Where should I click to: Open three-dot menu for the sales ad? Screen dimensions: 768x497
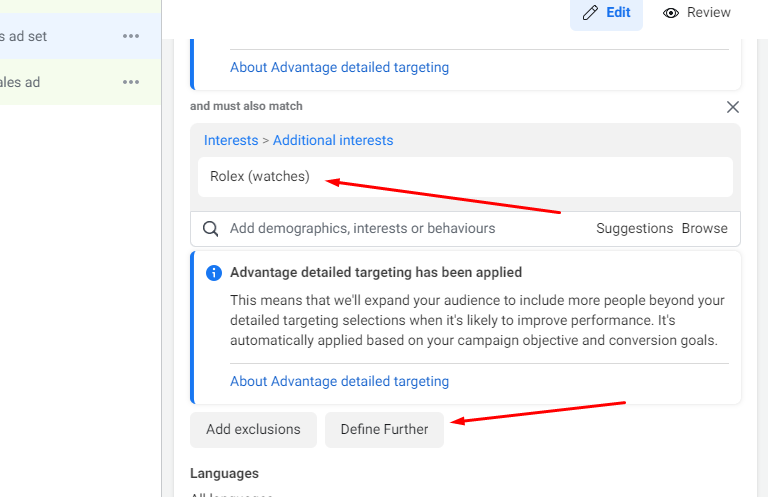coord(131,82)
